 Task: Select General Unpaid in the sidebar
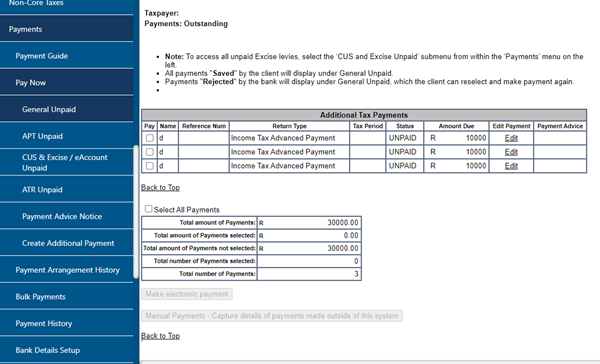67,109
